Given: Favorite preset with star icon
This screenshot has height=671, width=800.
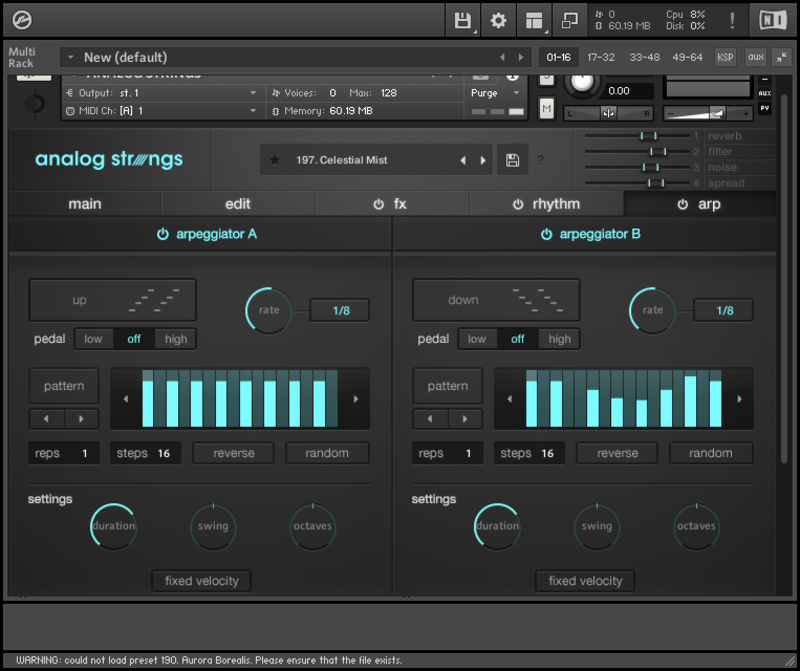Looking at the screenshot, I should click(x=274, y=160).
